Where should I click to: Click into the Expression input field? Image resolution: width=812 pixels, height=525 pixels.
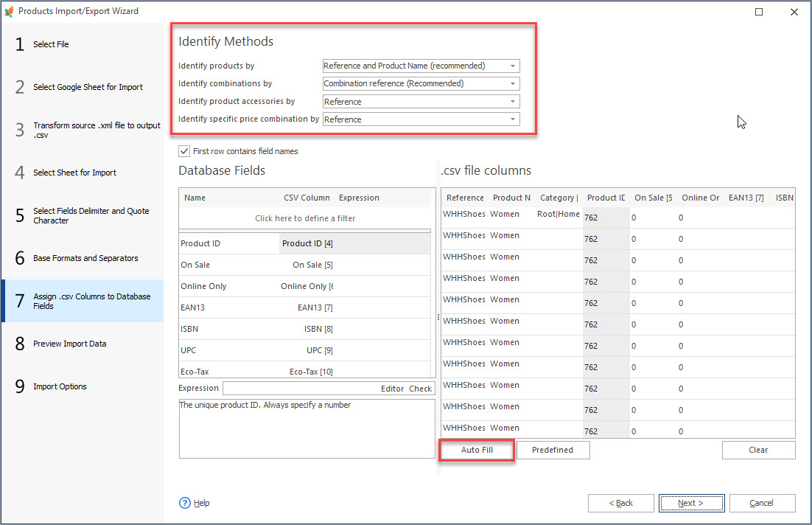point(301,389)
